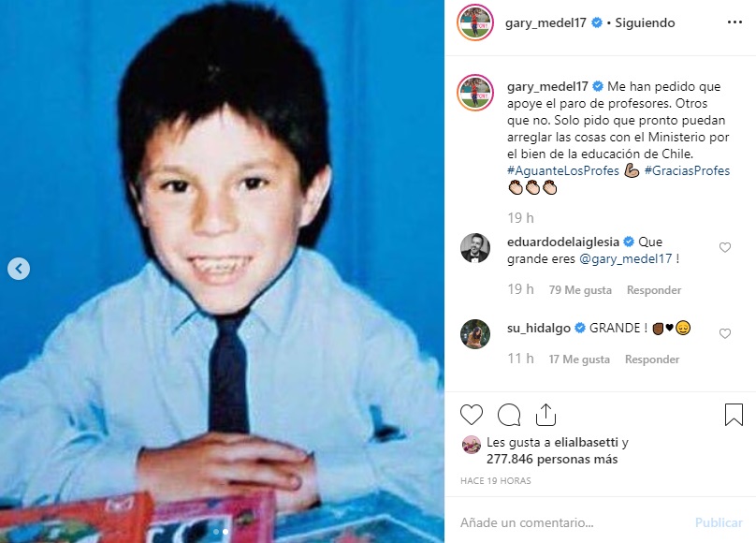Open eduardodelaiglesia's avatar thumbnail
Viewport: 756px width, 543px height.
coord(475,248)
